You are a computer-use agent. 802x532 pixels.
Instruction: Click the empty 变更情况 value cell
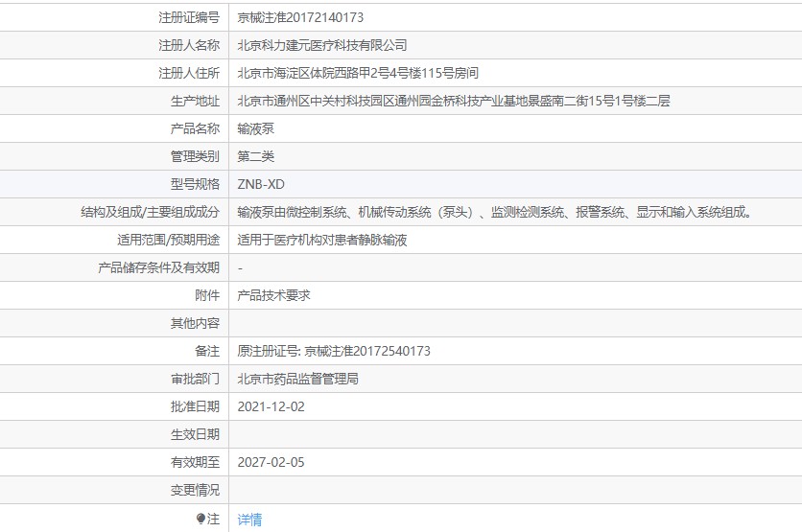click(514, 490)
